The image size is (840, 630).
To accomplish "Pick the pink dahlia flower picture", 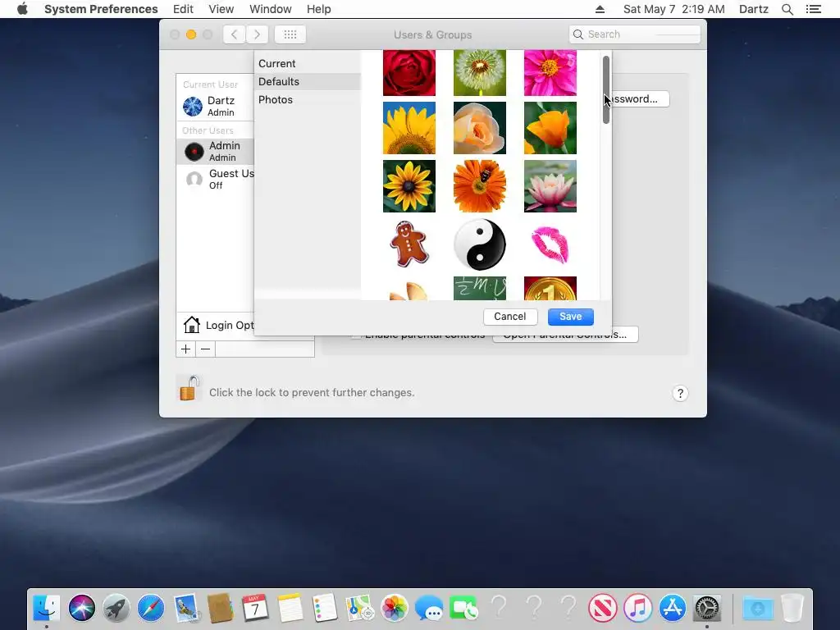I will click(550, 73).
